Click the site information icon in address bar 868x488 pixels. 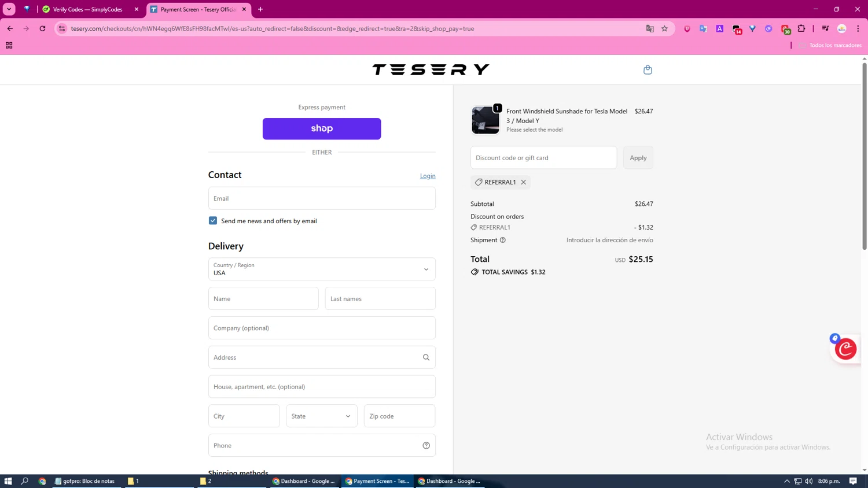click(x=62, y=28)
